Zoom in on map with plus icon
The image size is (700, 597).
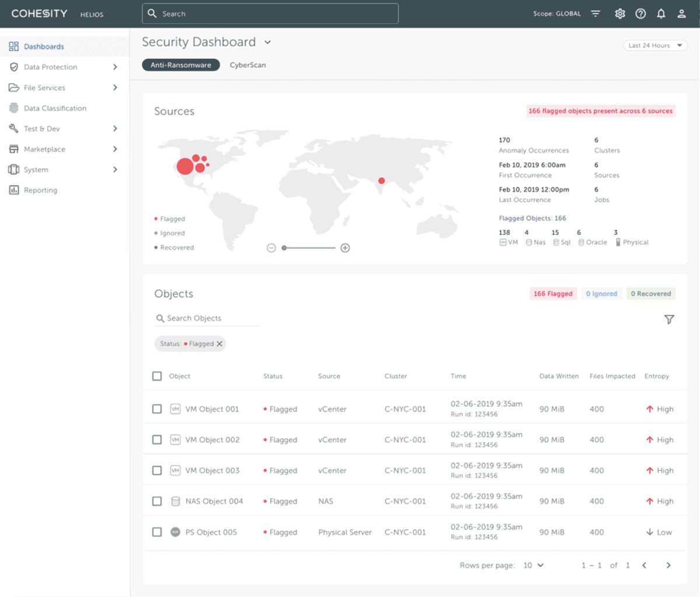click(345, 248)
